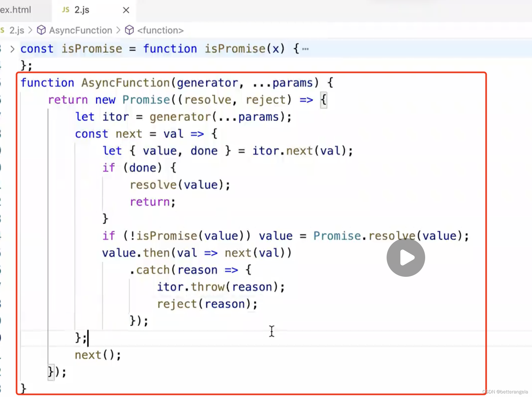Click the breadcrumb chevron after 2.js
Screen dimensions: 532x397
click(30, 30)
